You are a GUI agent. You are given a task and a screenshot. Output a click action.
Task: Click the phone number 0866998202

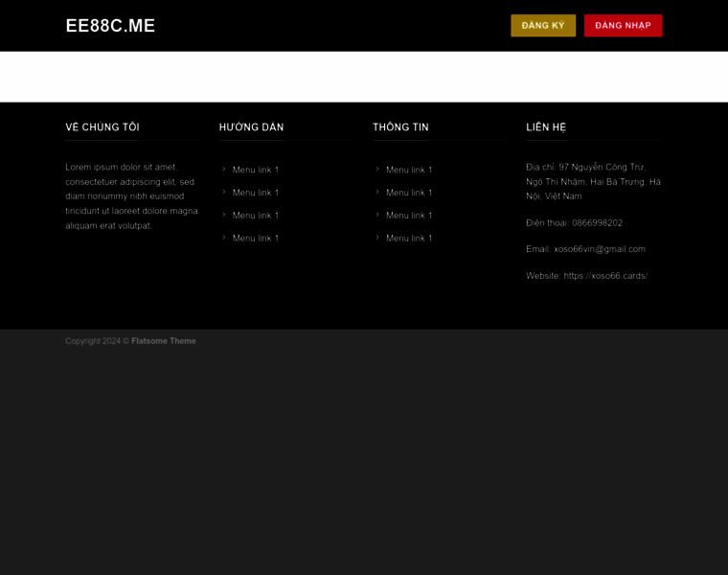click(597, 222)
